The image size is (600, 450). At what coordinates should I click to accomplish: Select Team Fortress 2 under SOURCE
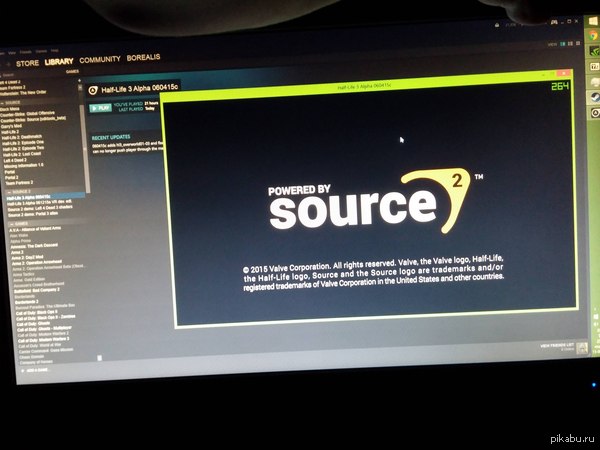(19, 183)
